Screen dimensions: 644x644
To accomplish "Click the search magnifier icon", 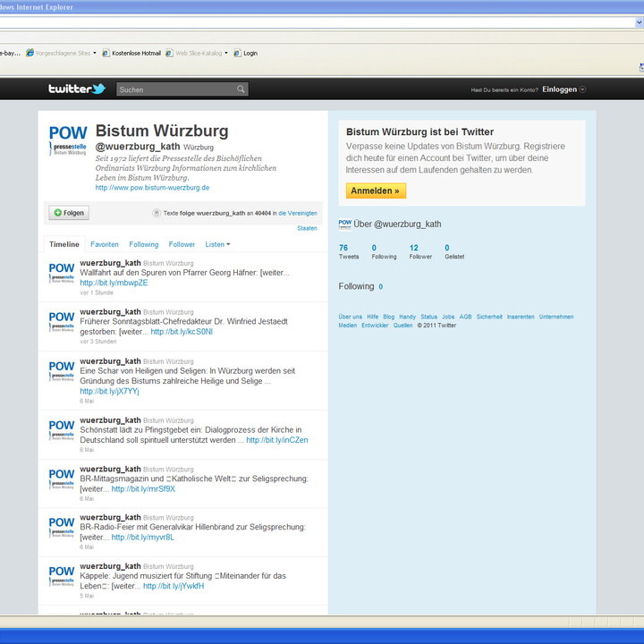I will point(241,89).
